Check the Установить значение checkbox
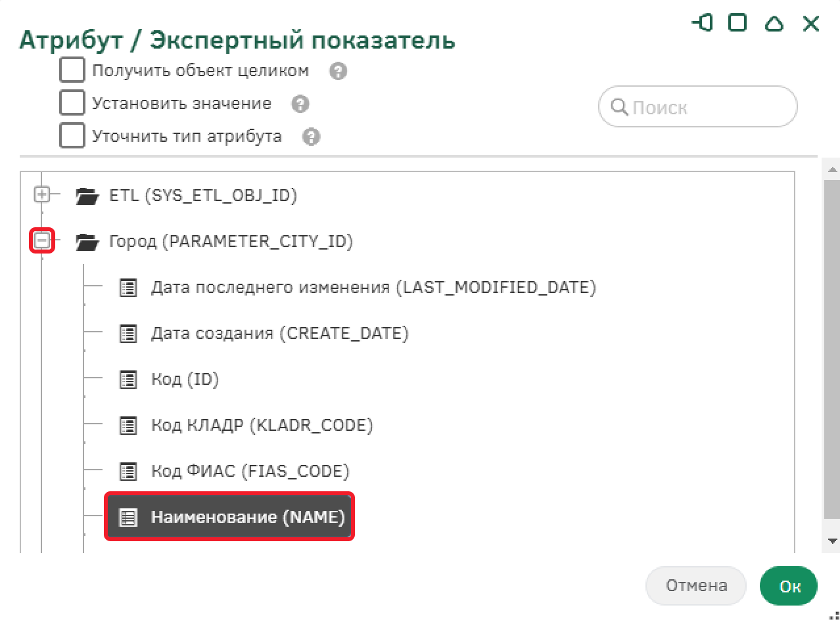Viewport: 840px width, 620px height. (x=72, y=102)
